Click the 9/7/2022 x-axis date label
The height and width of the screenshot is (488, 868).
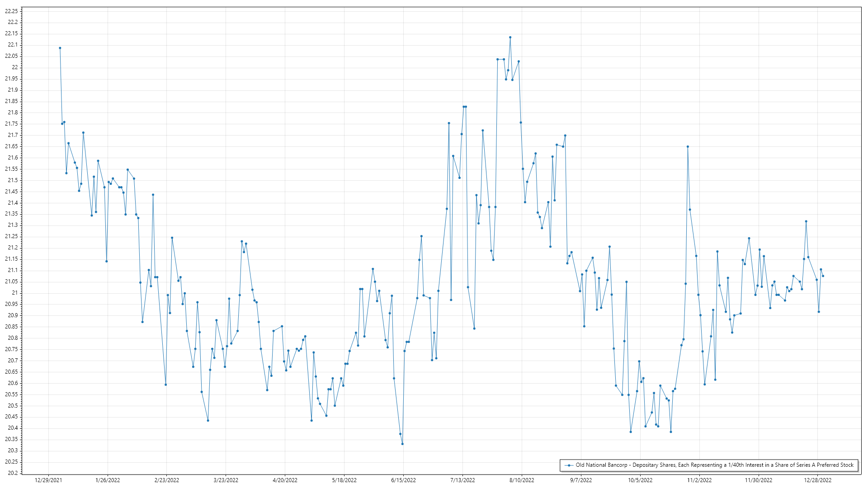(581, 480)
